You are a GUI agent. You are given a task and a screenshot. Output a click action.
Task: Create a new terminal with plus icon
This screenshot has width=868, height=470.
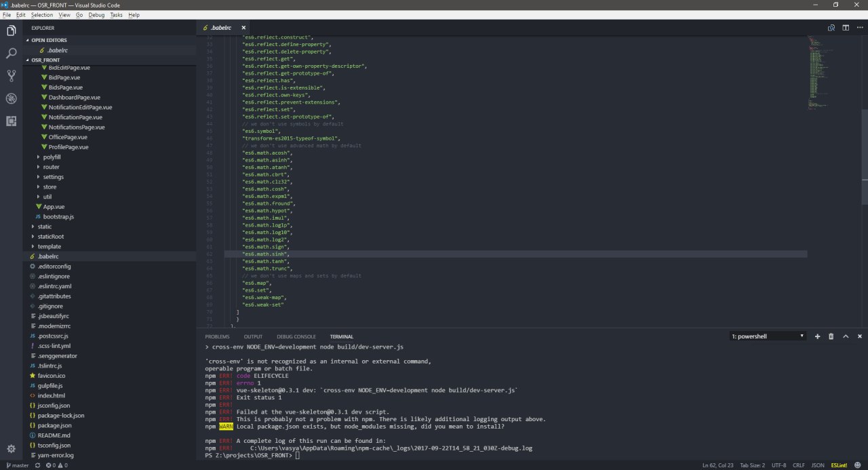point(817,336)
